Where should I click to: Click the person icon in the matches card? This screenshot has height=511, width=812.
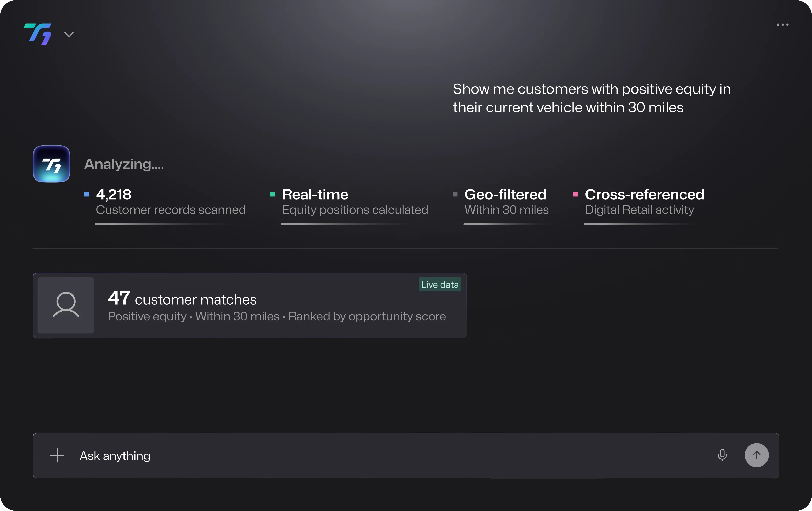click(x=66, y=305)
